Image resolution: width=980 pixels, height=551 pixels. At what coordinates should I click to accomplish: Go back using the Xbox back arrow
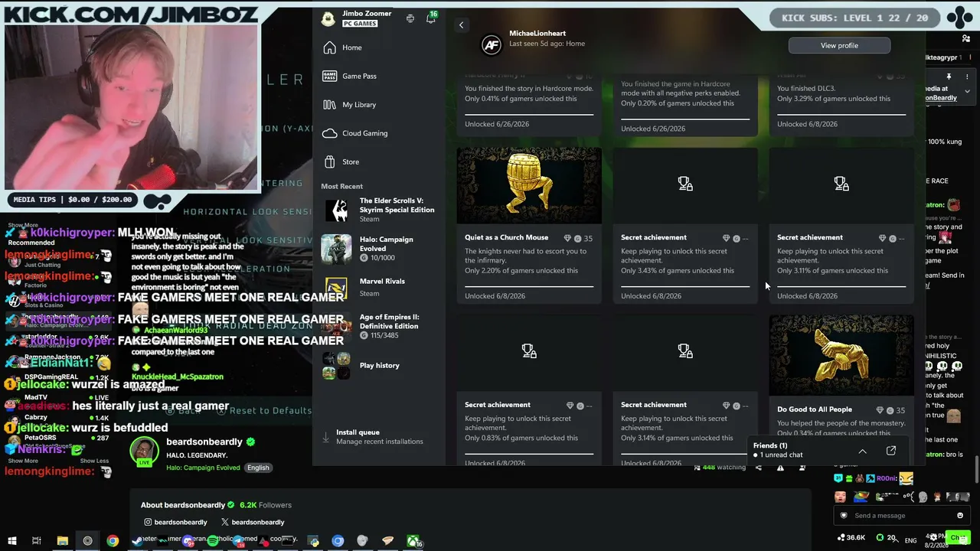(x=461, y=25)
